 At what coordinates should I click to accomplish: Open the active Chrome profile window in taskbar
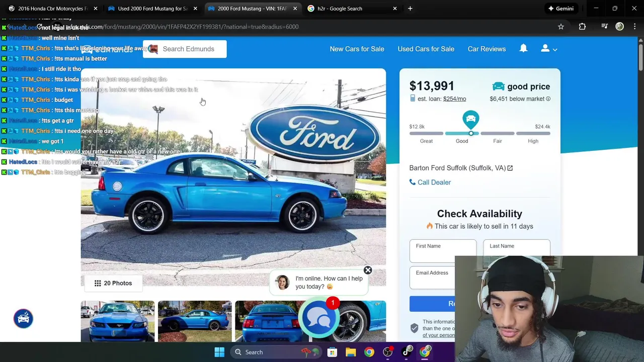coord(426,352)
